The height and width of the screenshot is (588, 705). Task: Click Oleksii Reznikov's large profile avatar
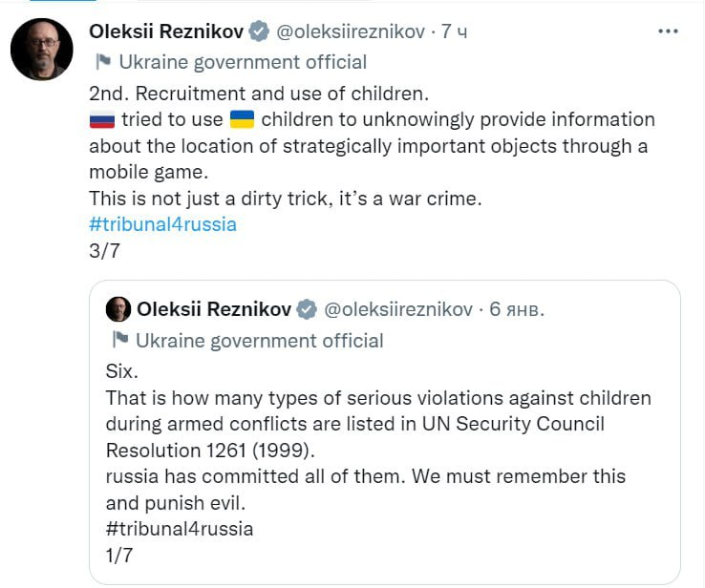pyautogui.click(x=42, y=49)
